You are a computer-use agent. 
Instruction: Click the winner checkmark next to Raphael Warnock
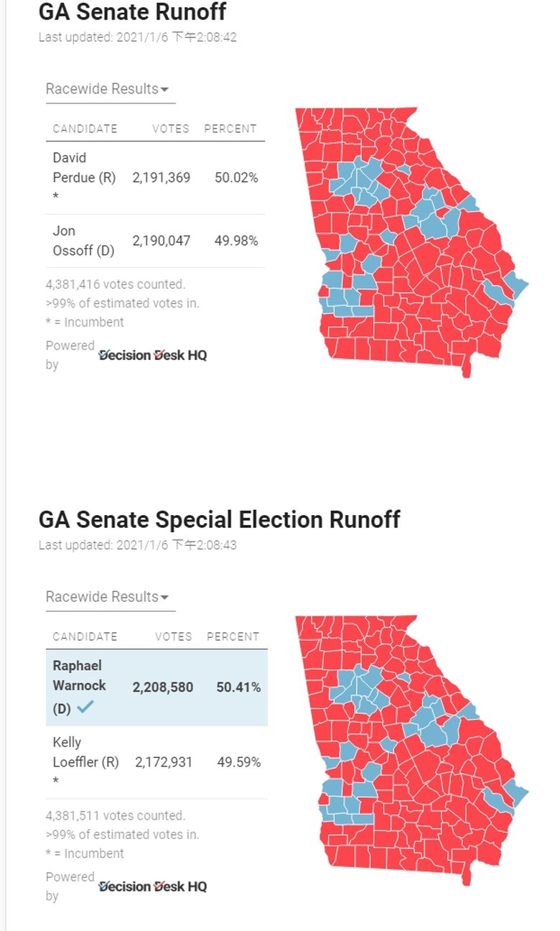pos(85,707)
